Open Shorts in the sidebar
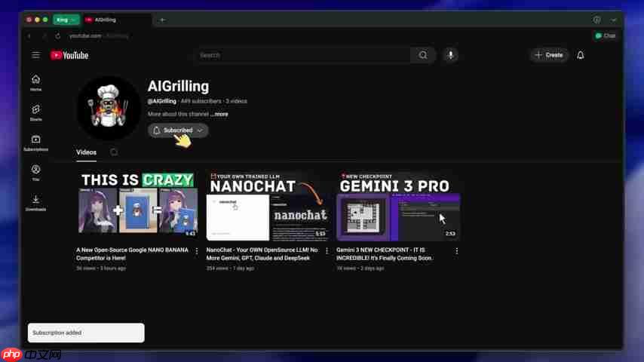This screenshot has width=644, height=362. coord(35,112)
